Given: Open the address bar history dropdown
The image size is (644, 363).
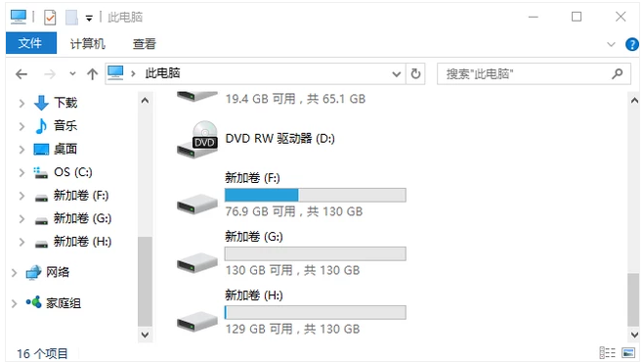Looking at the screenshot, I should pyautogui.click(x=396, y=74).
